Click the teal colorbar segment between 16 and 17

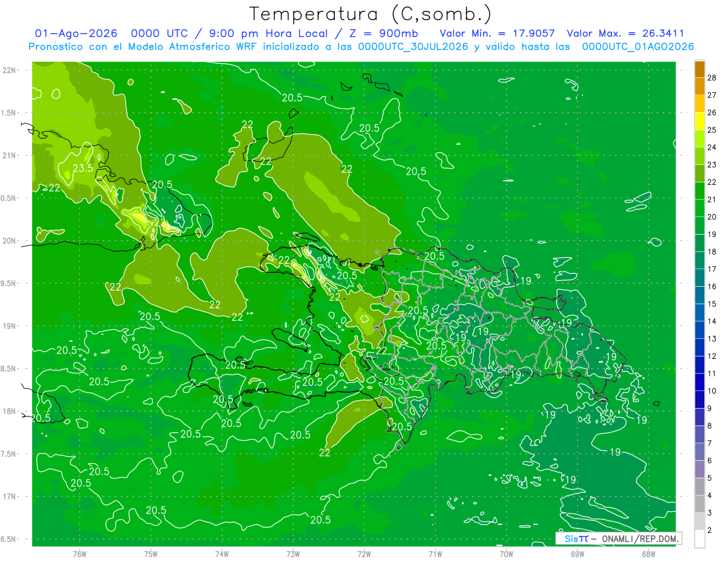point(699,278)
